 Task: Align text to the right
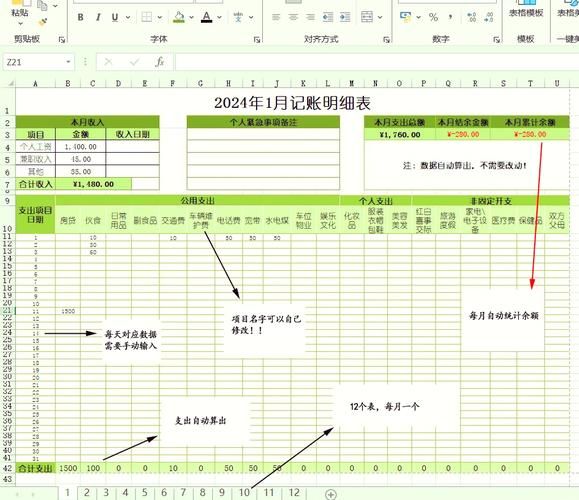[310, 17]
